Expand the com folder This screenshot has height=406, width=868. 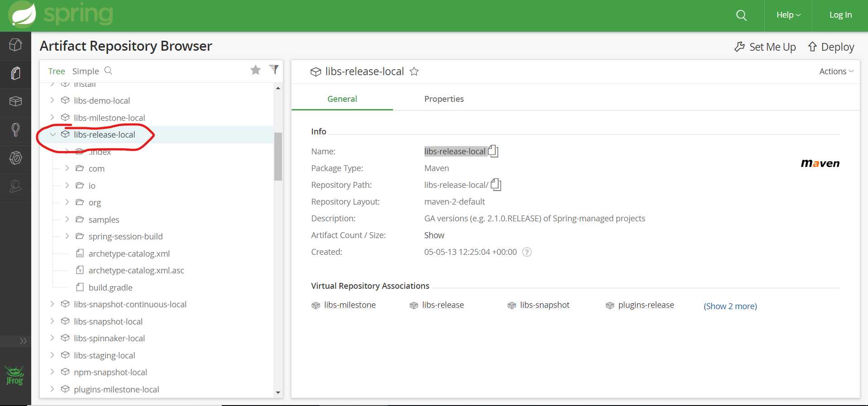click(x=67, y=168)
